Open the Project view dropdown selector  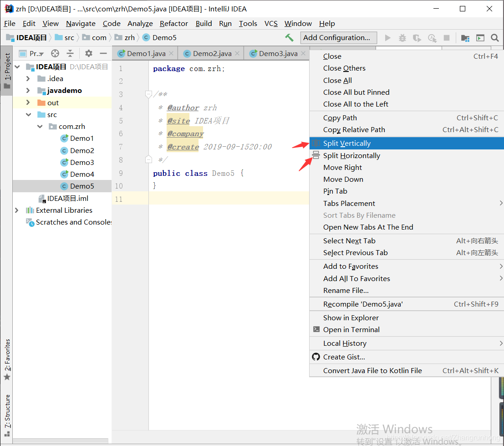click(x=31, y=53)
